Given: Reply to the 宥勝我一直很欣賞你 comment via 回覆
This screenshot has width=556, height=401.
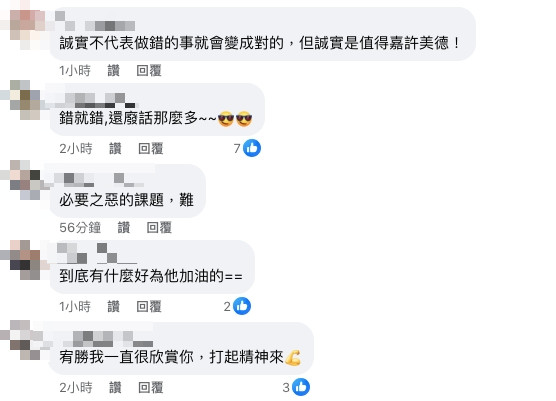Looking at the screenshot, I should click(151, 387).
